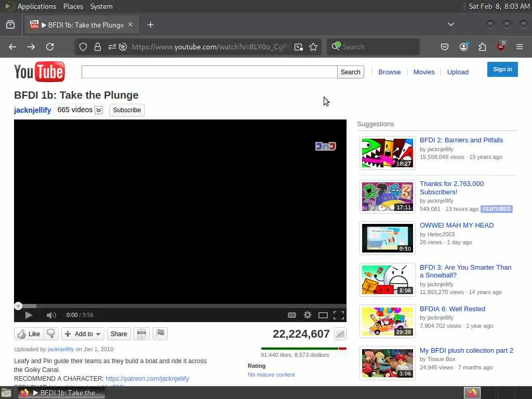This screenshot has height=399, width=532.
Task: Open the Browse menu item
Action: (390, 72)
